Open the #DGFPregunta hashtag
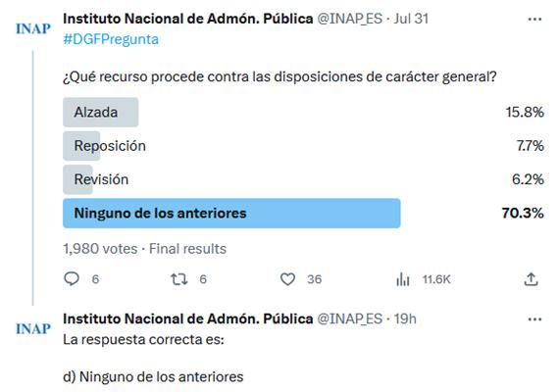 [111, 39]
